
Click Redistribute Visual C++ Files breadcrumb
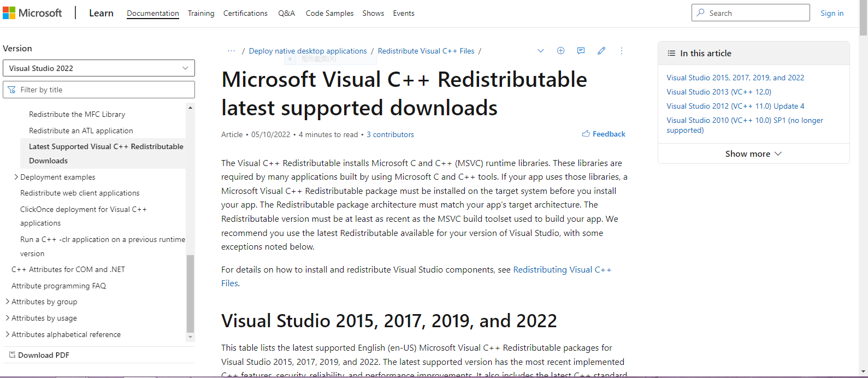(426, 51)
